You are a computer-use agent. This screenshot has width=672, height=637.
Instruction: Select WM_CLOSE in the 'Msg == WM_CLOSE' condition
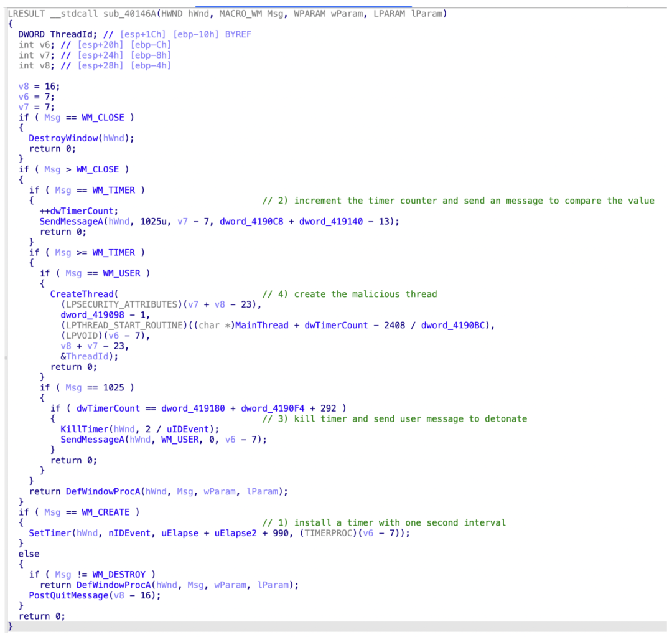(x=103, y=118)
